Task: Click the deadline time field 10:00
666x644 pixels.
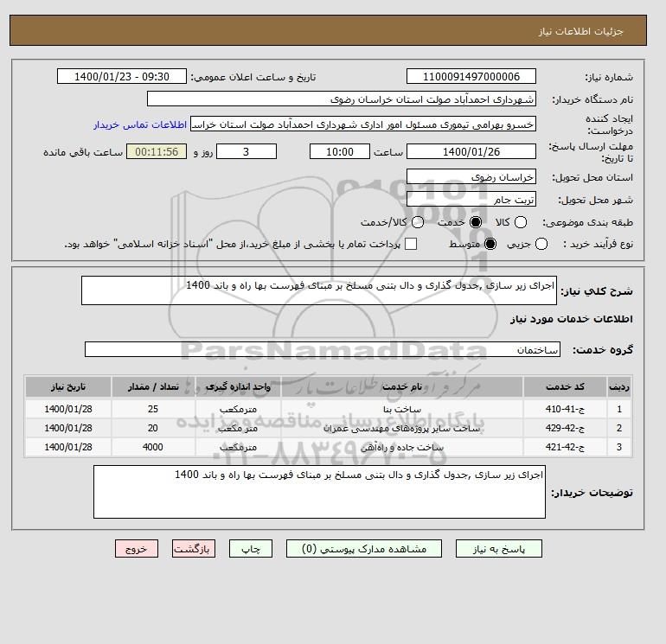Action: pos(340,151)
